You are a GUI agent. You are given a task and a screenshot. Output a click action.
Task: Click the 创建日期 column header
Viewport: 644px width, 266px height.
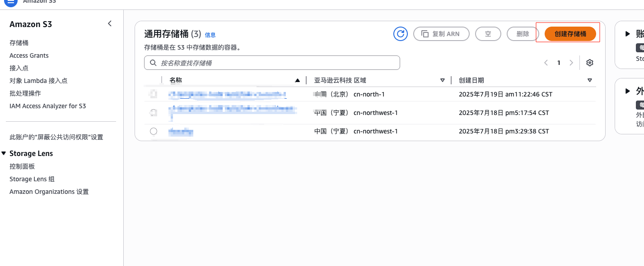point(471,80)
